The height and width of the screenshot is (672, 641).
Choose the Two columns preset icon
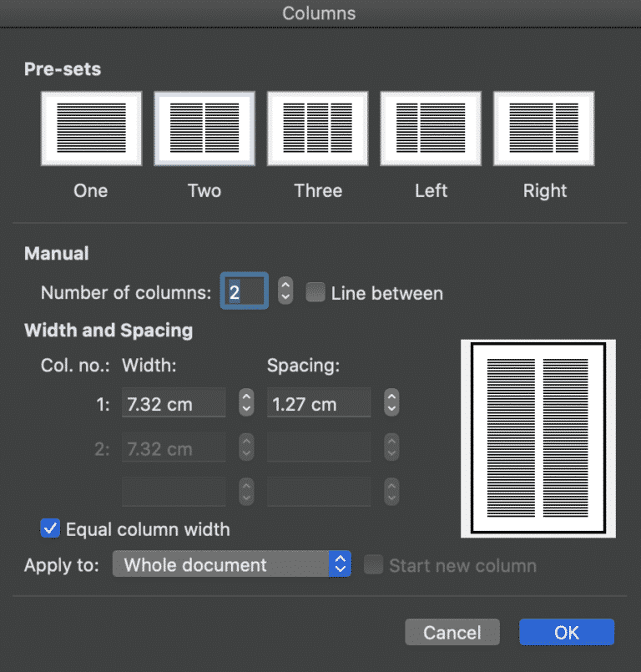coord(204,129)
